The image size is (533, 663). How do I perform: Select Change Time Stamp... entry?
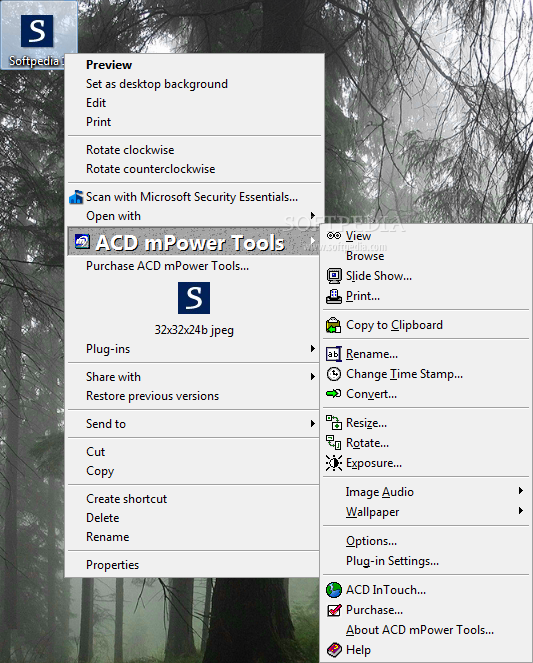405,374
